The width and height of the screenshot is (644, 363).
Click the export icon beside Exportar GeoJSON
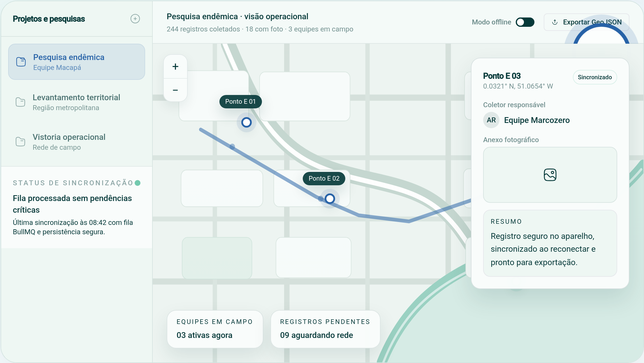[555, 22]
